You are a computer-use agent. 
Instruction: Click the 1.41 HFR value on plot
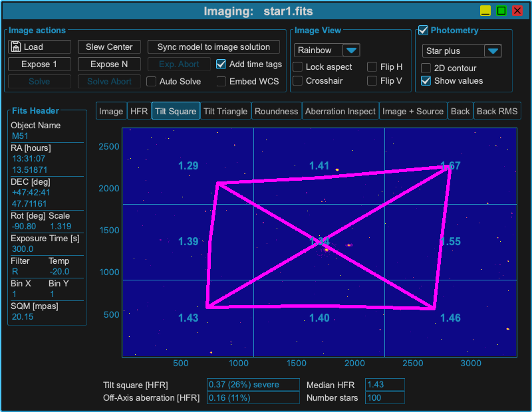coord(319,166)
